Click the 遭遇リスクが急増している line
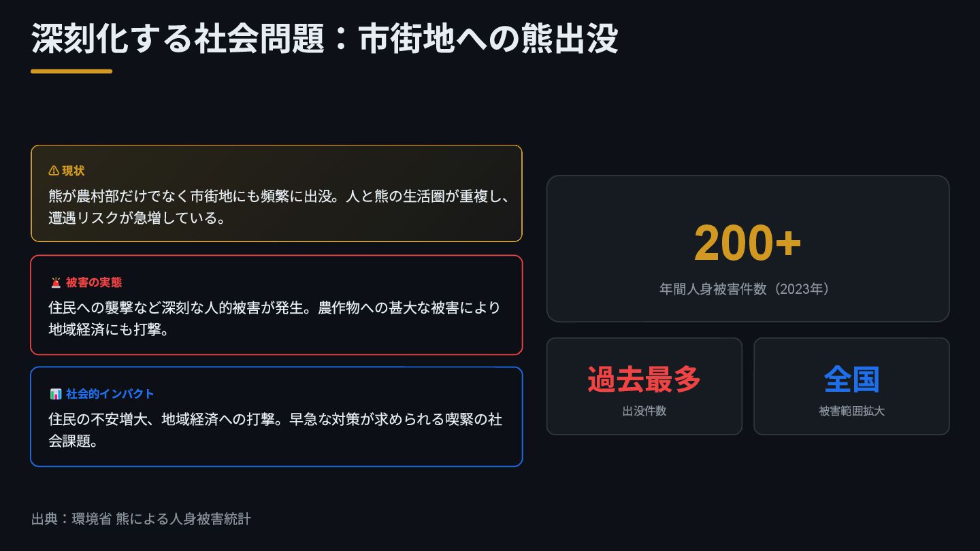Screen dimensions: 980x551 click(137, 218)
